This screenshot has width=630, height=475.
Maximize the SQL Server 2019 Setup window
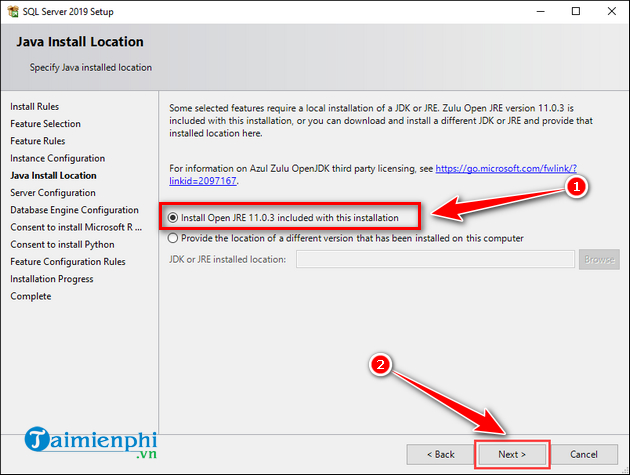coord(576,11)
